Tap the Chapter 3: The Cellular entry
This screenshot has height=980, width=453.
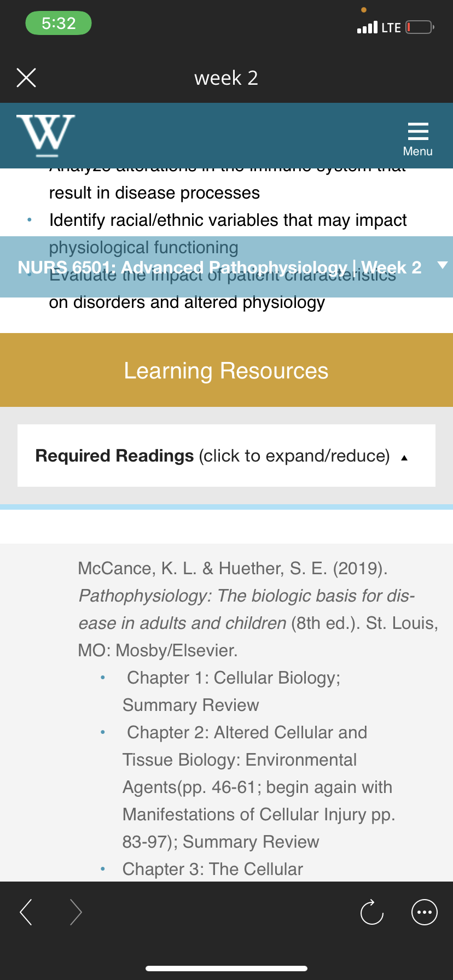point(213,869)
